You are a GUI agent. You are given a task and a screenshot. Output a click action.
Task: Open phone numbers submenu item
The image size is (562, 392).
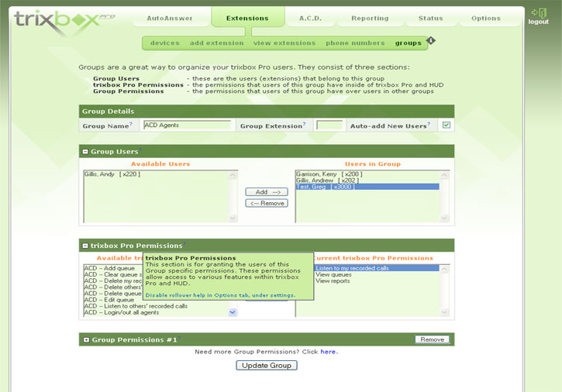tap(355, 43)
